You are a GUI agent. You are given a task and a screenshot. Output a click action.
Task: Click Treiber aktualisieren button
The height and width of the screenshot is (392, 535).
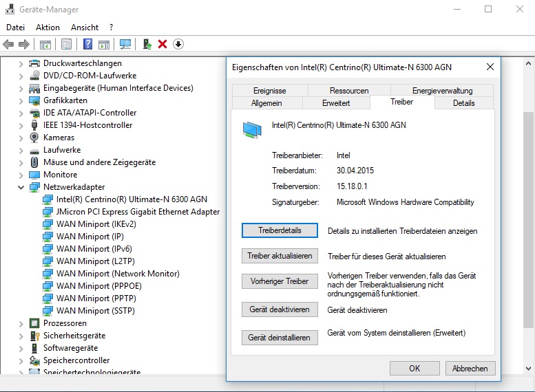click(x=280, y=256)
